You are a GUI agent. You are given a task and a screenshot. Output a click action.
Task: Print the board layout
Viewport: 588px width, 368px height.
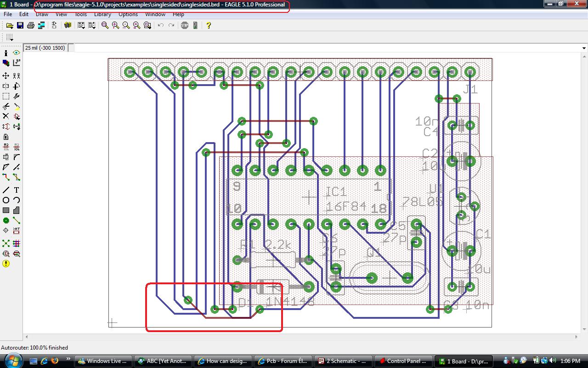click(x=31, y=25)
